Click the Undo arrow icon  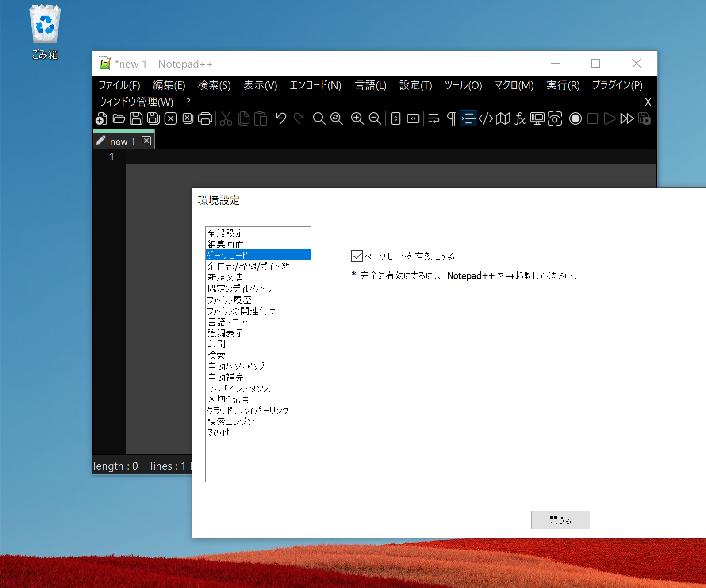pos(281,118)
